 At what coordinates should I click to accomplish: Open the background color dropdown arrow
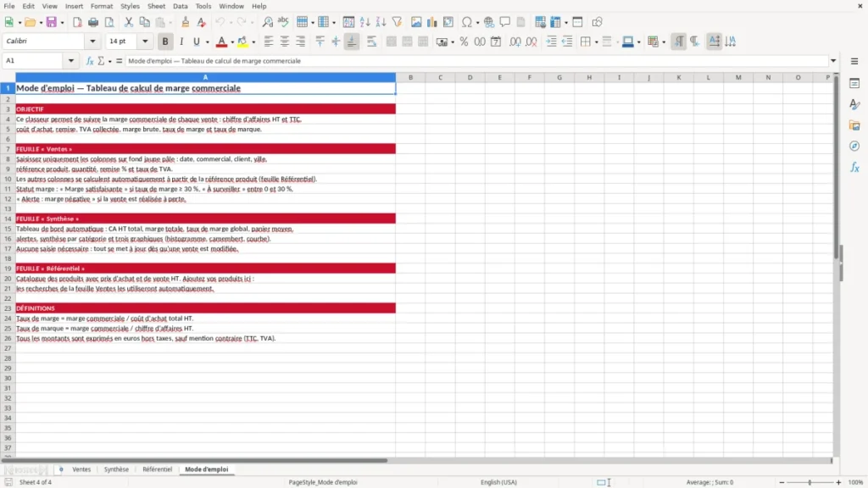tap(253, 42)
